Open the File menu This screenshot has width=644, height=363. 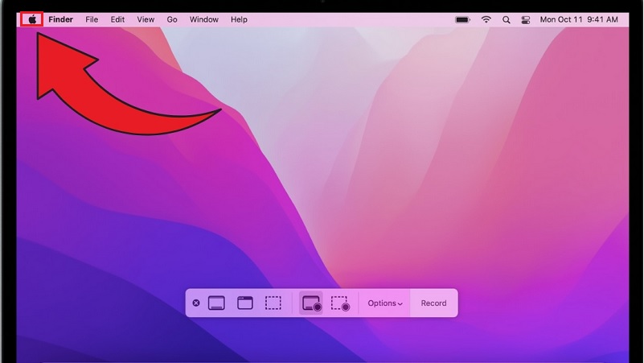point(92,19)
